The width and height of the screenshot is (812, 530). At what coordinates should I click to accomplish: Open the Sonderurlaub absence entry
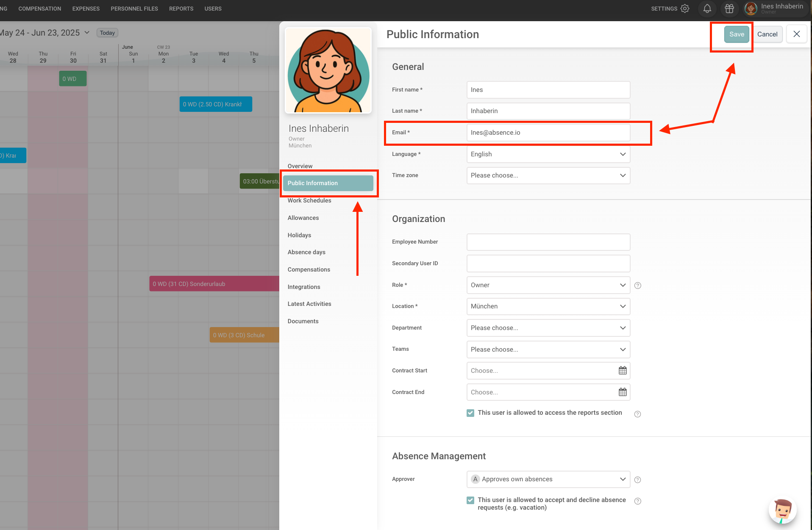point(214,284)
